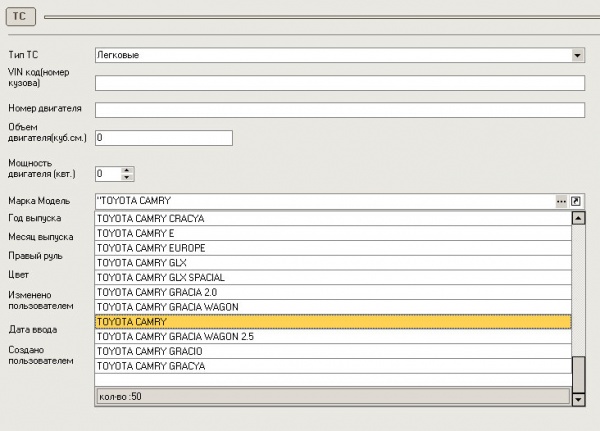Viewport: 600px width, 431px height.
Task: Pick TOYOTA CAMRY EUROPE entry
Action: (332, 248)
